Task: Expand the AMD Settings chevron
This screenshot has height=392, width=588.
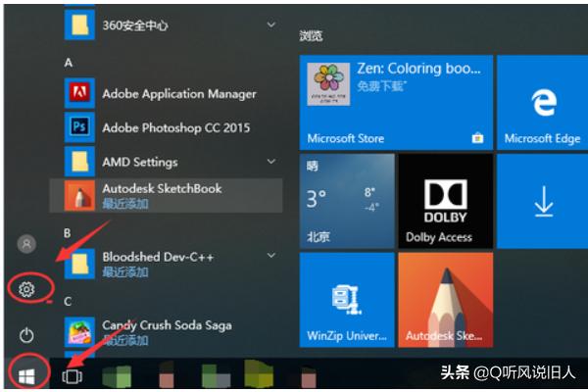Action: tap(271, 162)
